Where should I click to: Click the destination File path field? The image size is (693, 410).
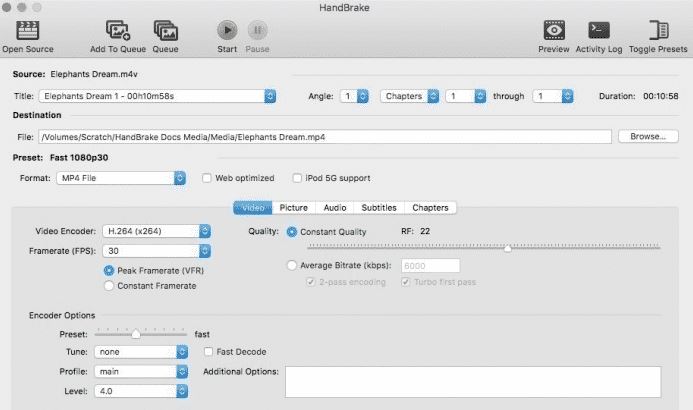click(x=325, y=137)
